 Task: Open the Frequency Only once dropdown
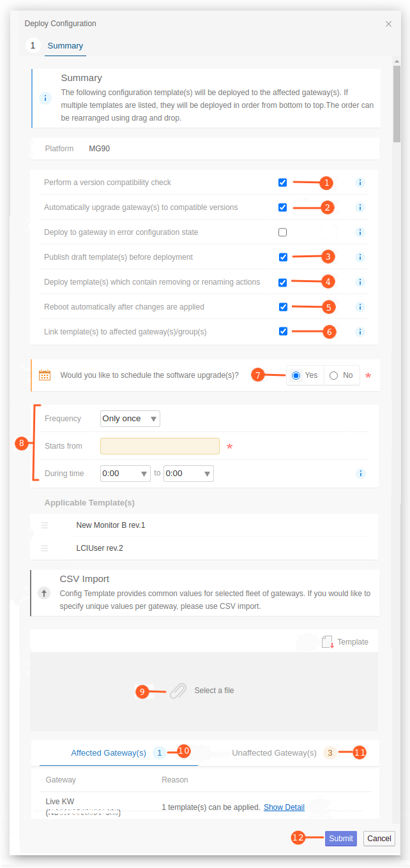tap(130, 419)
